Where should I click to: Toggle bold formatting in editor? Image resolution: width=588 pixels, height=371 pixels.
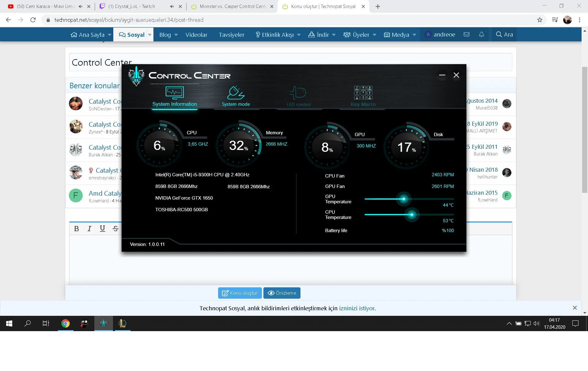77,229
